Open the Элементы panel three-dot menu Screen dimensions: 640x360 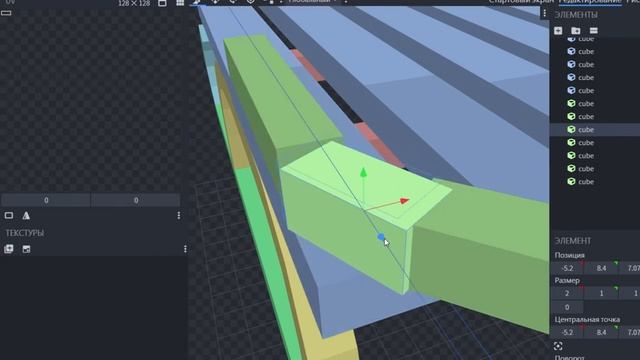point(544,13)
